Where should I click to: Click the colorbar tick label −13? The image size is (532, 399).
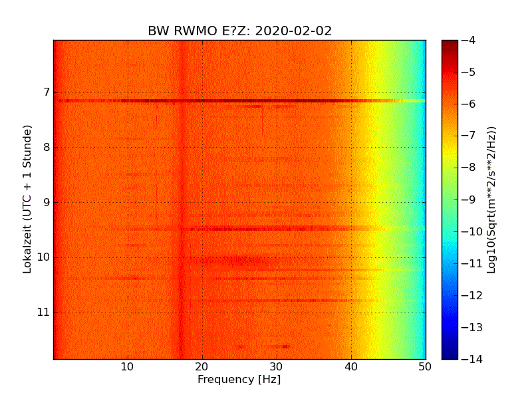point(472,327)
